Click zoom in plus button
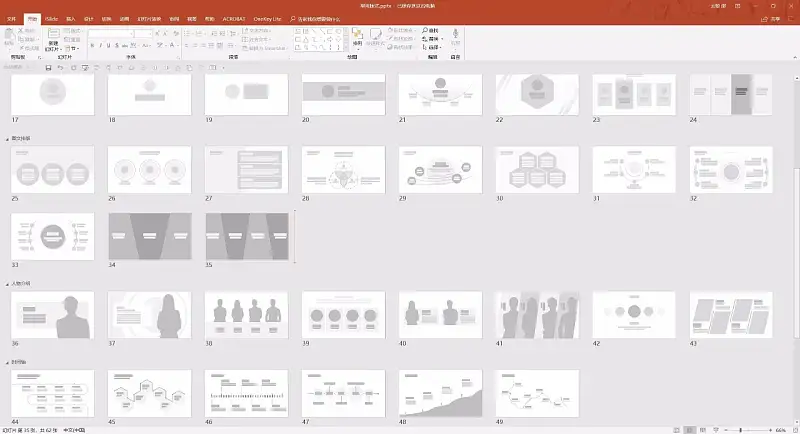The image size is (800, 434). (770, 430)
